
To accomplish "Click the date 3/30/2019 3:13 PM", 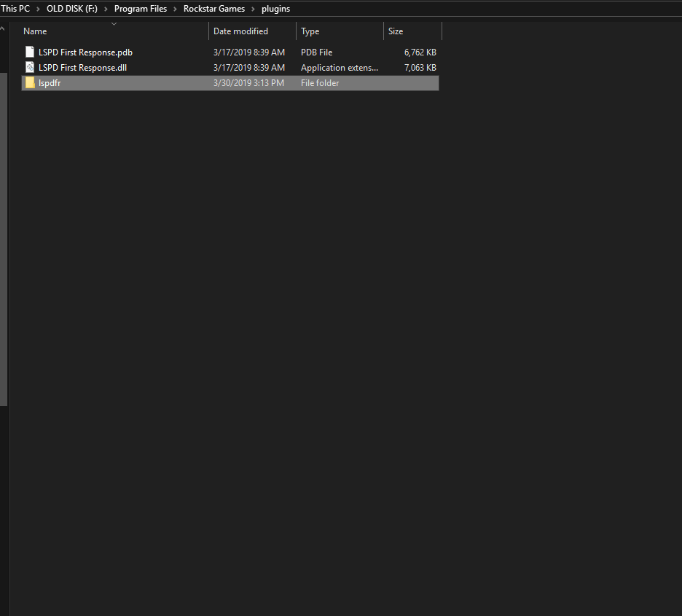I will click(248, 83).
